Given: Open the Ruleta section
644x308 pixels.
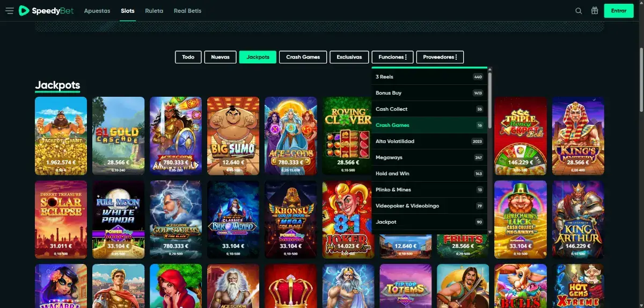Looking at the screenshot, I should (154, 11).
